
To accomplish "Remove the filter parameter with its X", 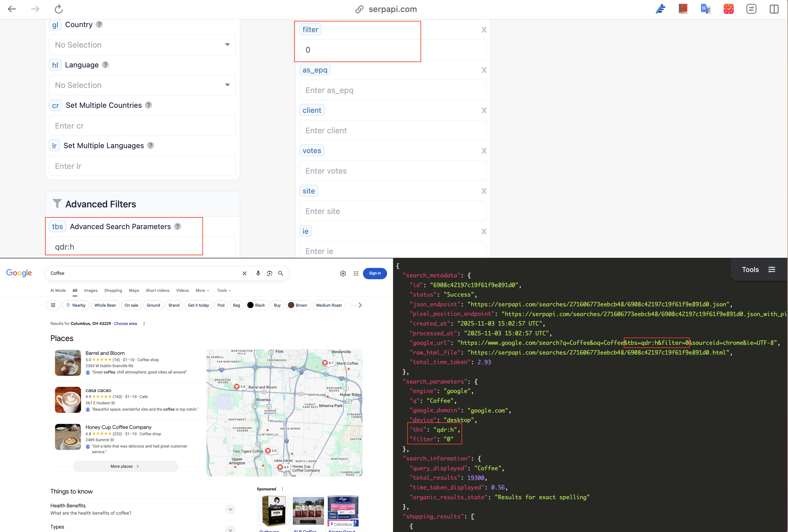I will click(484, 30).
